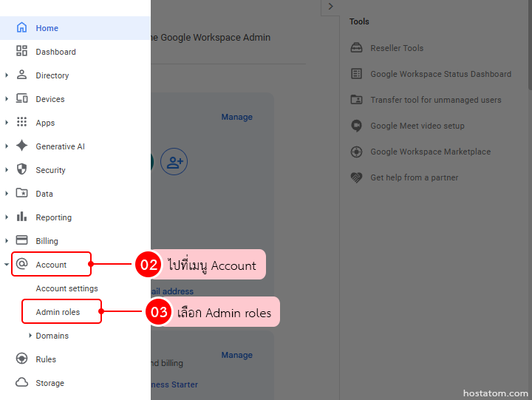Click the Transfer tool folder icon

coord(356,100)
